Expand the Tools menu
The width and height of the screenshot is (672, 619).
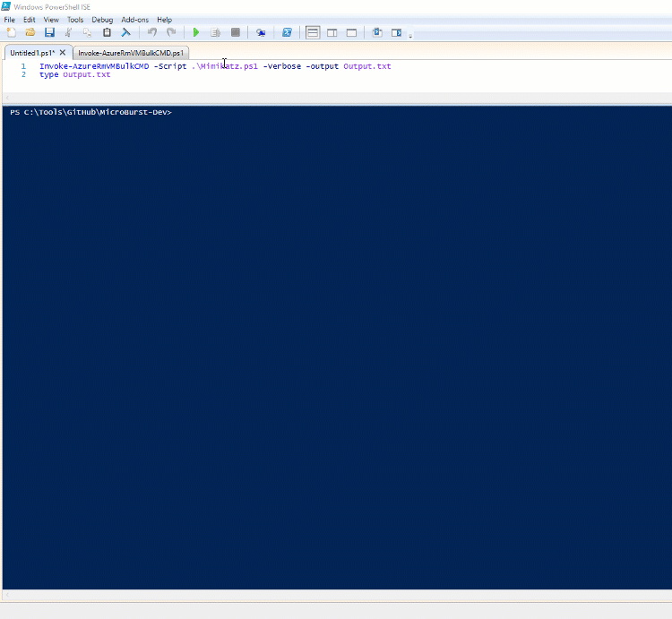click(x=75, y=20)
